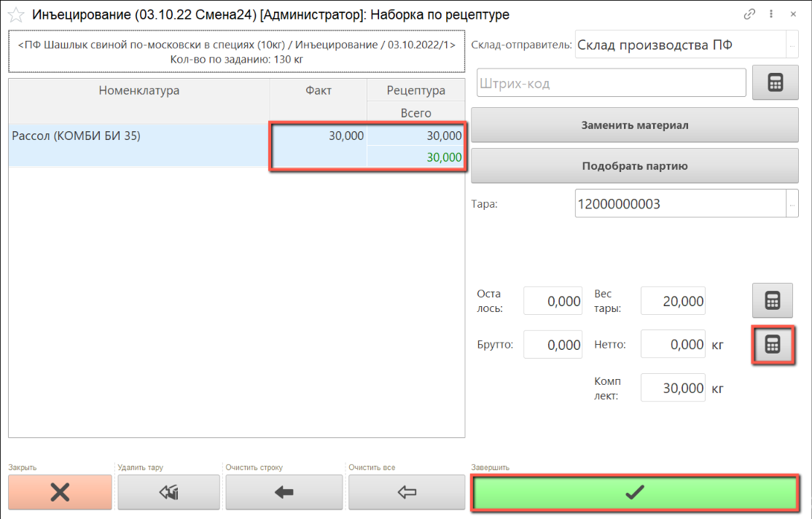Click the Комплект quantity field

[672, 388]
